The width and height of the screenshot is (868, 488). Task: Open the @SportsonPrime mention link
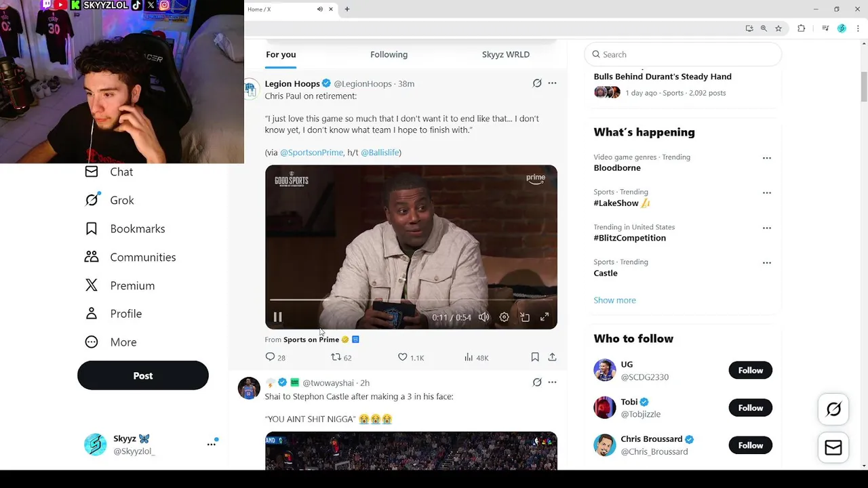pyautogui.click(x=311, y=152)
